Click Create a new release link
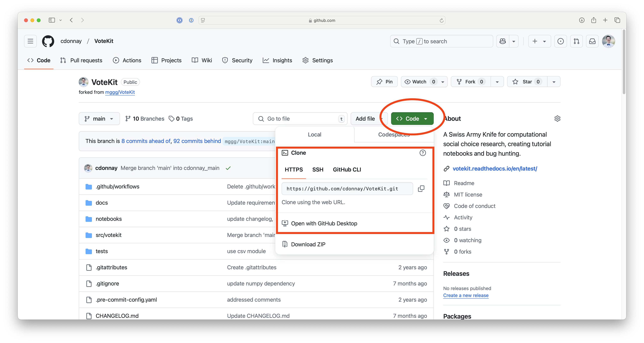 (x=466, y=295)
